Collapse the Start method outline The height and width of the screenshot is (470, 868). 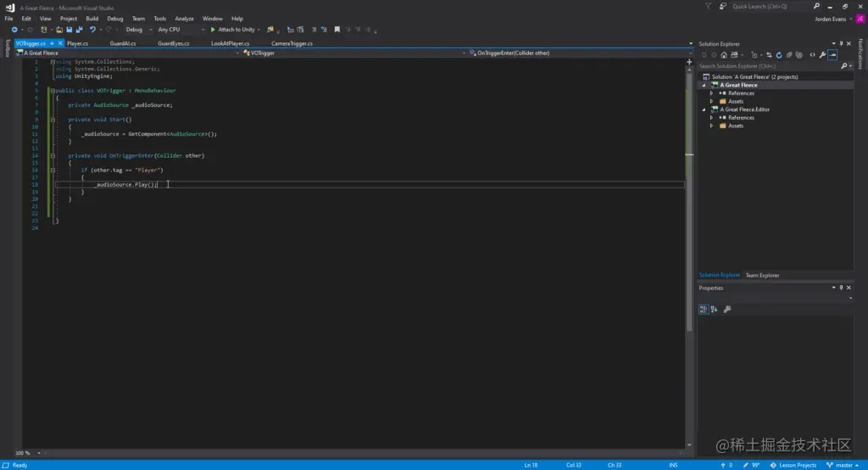53,120
